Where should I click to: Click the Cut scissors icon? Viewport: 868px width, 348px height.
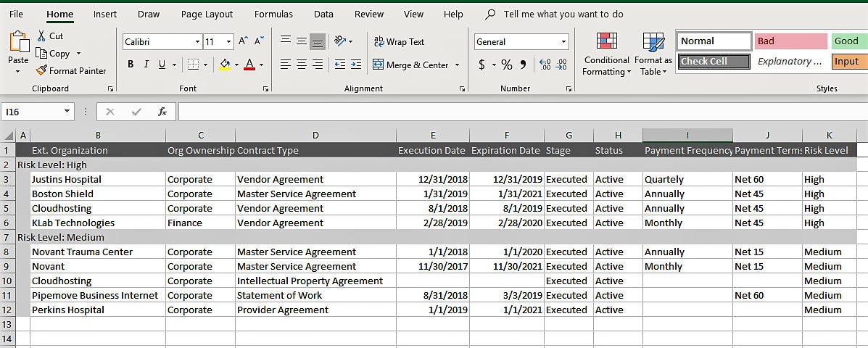coord(41,36)
